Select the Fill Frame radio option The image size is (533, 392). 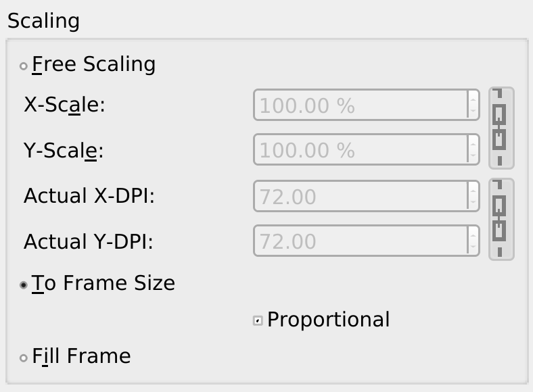(x=24, y=358)
